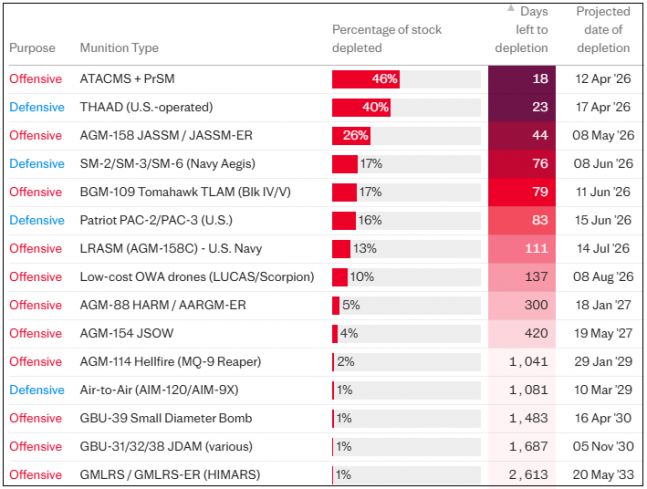Select ATACMS + PrSM munition name
The width and height of the screenshot is (647, 489).
(x=127, y=79)
